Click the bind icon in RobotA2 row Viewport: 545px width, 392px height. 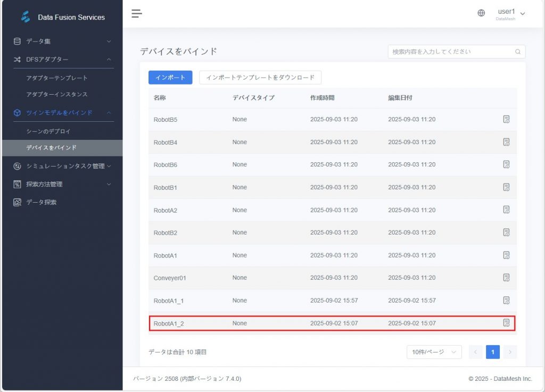[x=506, y=210]
